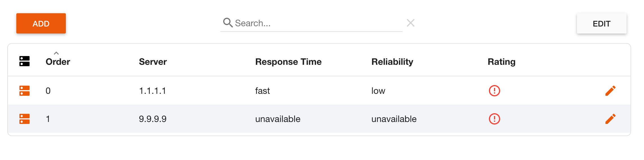
Task: Select the 1.1.1.1 server address cell
Action: [x=153, y=91]
